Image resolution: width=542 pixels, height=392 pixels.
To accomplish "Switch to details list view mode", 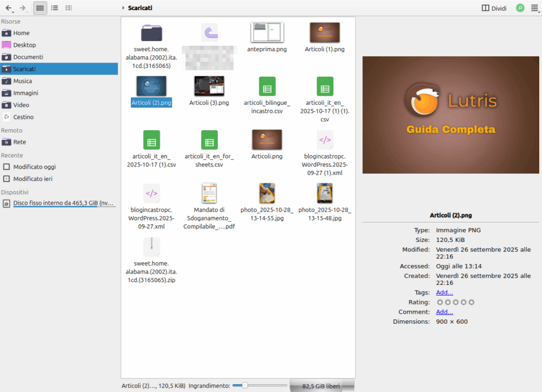I will pos(55,7).
